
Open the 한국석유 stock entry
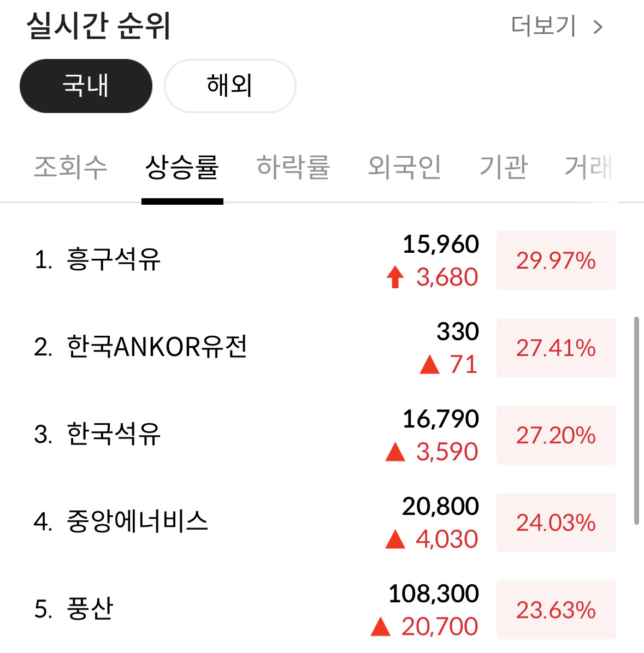coord(114,434)
